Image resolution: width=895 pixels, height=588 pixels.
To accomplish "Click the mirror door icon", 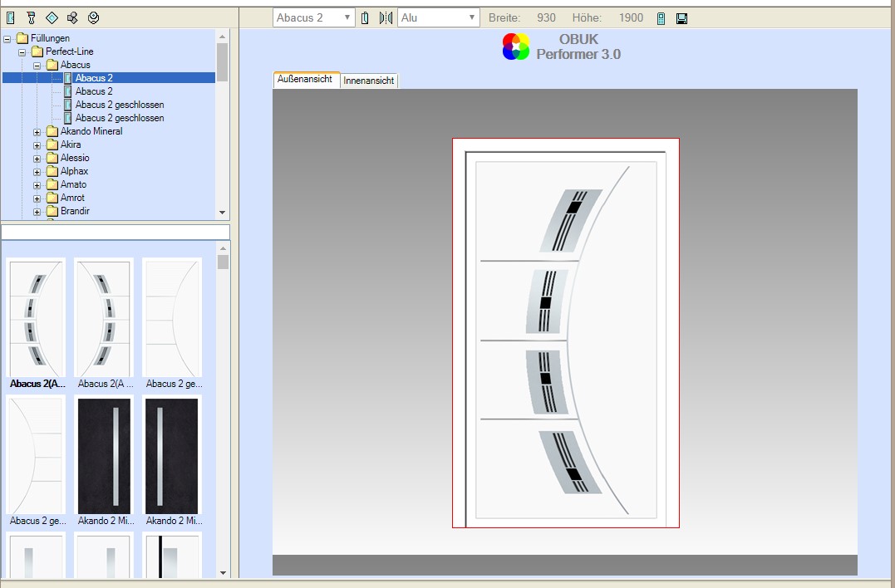I will click(x=386, y=17).
